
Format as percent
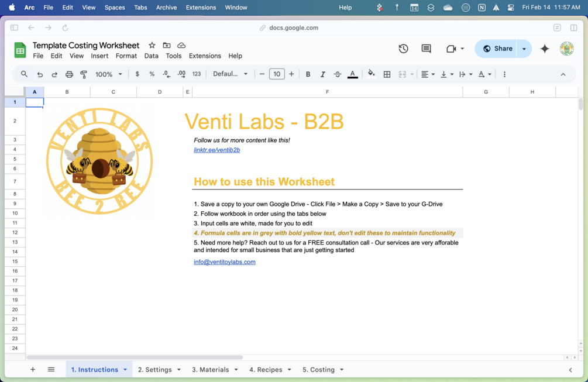tap(152, 74)
